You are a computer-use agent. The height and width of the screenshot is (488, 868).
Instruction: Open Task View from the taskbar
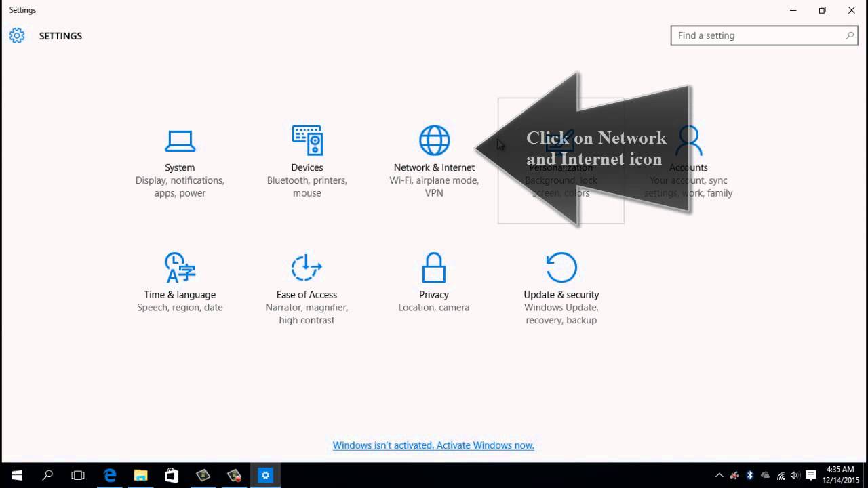click(78, 475)
